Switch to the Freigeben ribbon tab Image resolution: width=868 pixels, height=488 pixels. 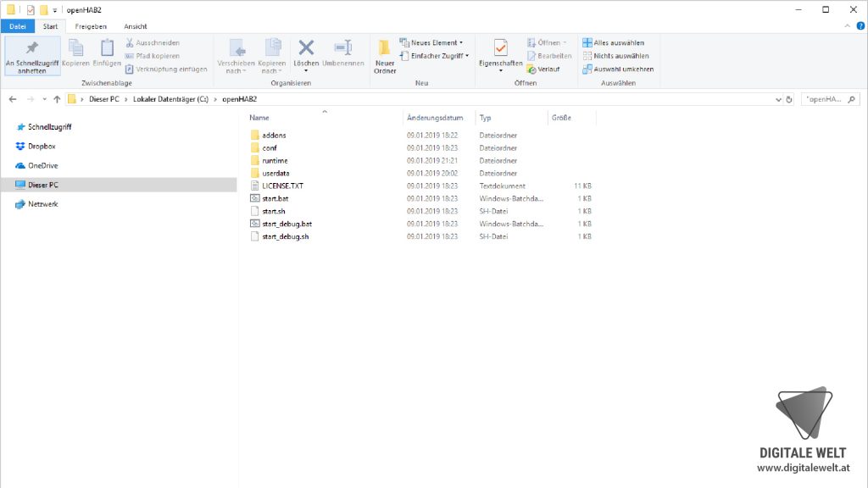(x=90, y=25)
